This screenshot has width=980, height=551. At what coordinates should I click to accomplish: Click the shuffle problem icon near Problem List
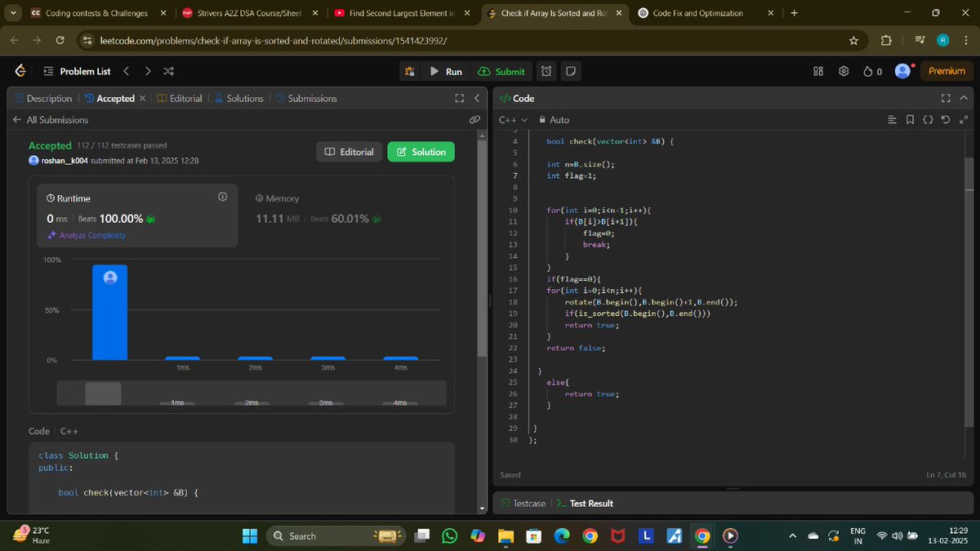click(x=168, y=71)
